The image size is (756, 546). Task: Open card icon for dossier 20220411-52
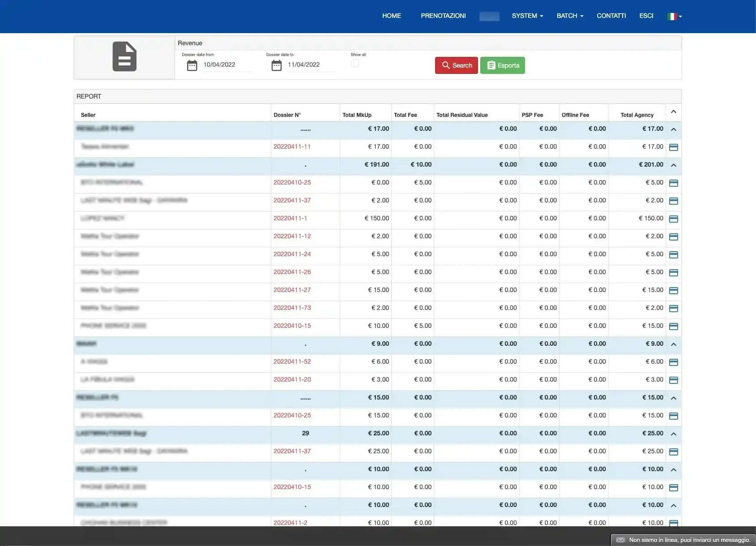tap(673, 362)
